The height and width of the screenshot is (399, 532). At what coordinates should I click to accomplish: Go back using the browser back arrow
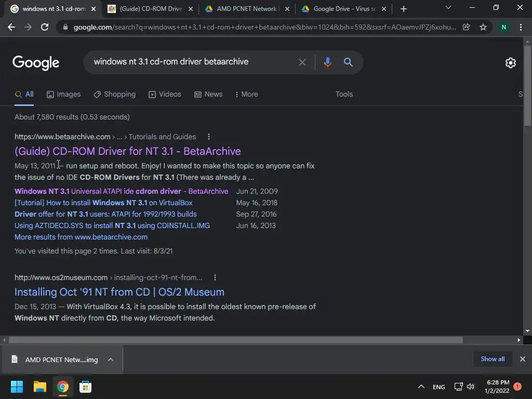point(11,27)
